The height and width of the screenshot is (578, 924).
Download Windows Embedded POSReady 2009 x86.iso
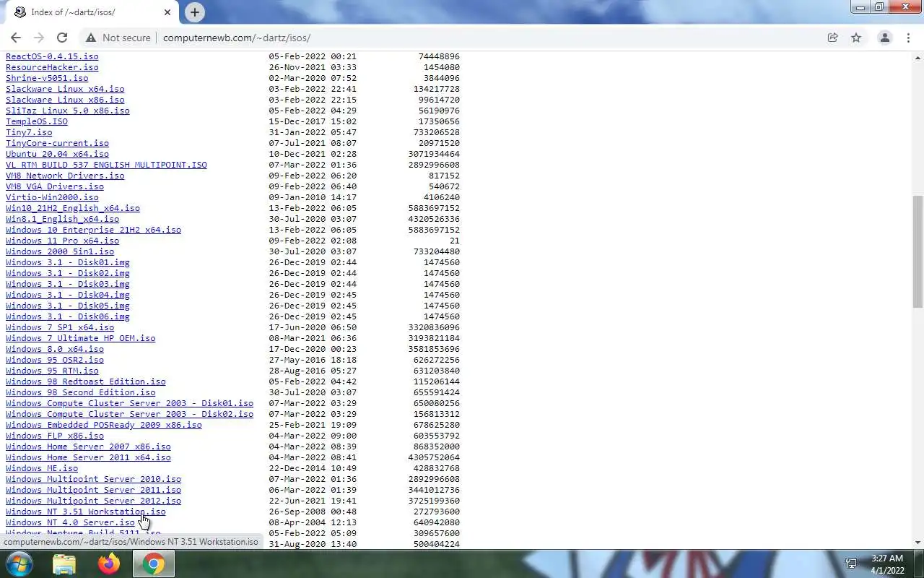coord(104,425)
